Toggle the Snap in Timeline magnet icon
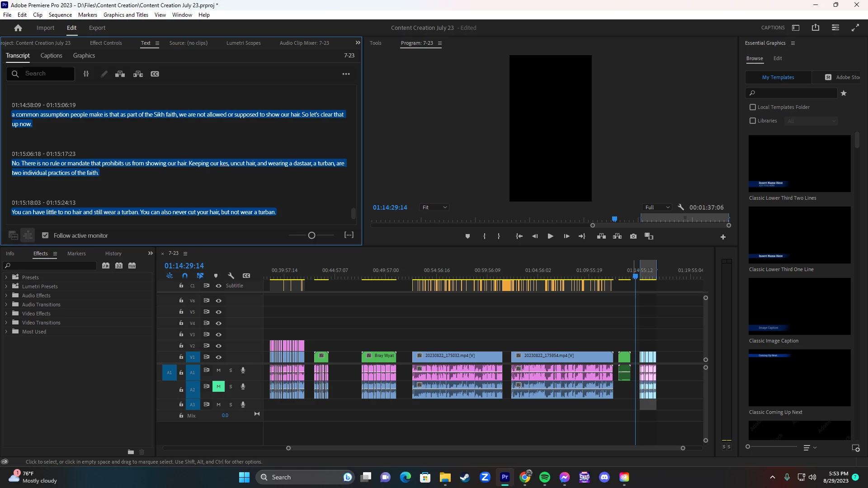The width and height of the screenshot is (868, 488). 184,276
